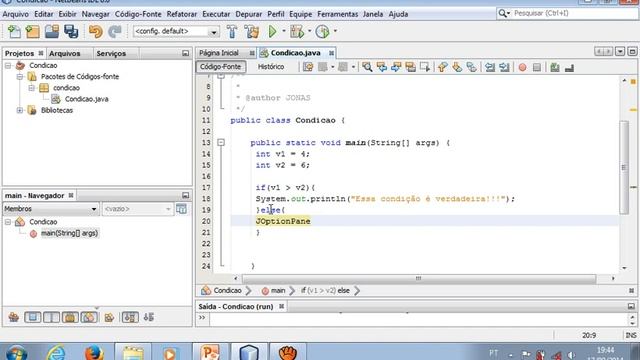Click the editor's horizontal scrollbar
Image resolution: width=640 pixels, height=360 pixels.
[x=419, y=279]
